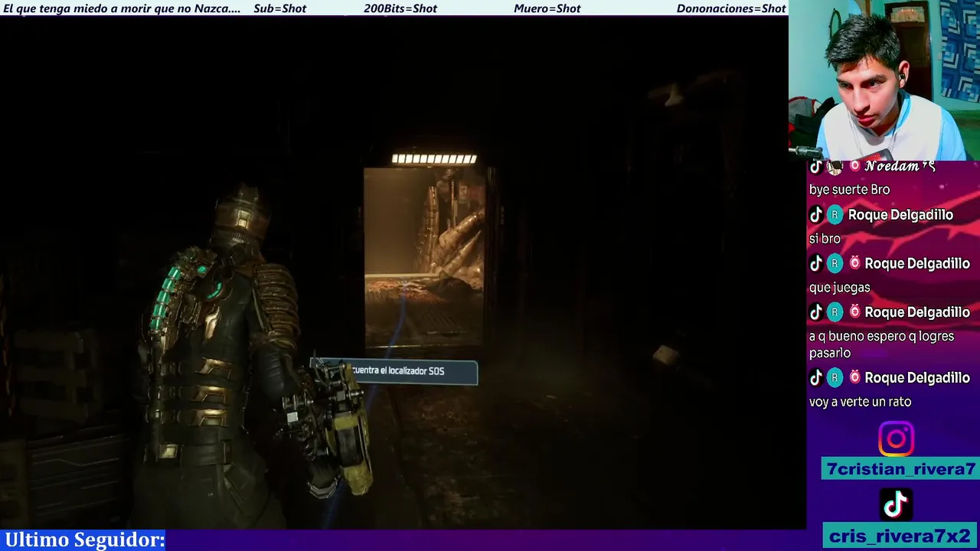The image size is (980, 551).
Task: Click Roque Delgadillo name above 'a q bueno espero'
Action: pyautogui.click(x=917, y=312)
